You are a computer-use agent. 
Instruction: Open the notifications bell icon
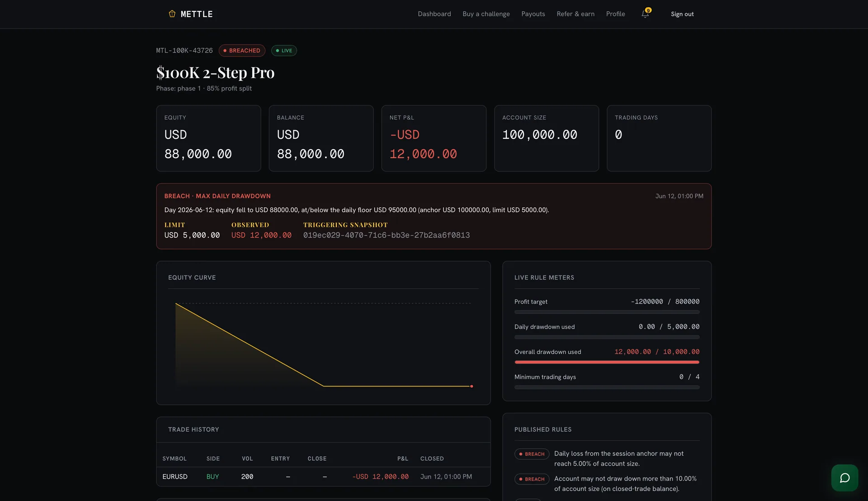[x=645, y=14]
